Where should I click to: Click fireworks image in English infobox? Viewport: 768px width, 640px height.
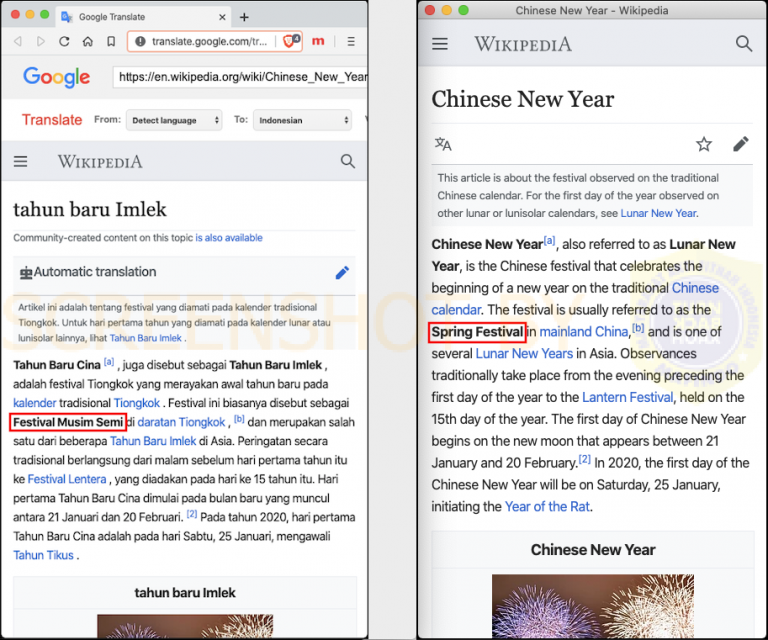click(593, 606)
